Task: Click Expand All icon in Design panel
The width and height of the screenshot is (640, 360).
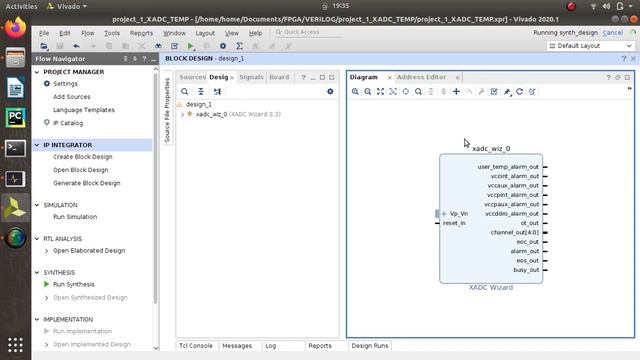Action: pyautogui.click(x=217, y=91)
